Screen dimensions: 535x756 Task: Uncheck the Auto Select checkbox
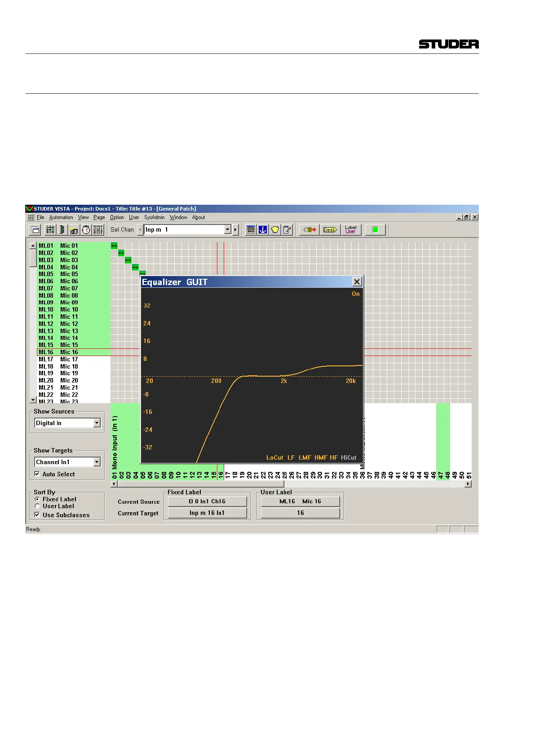click(x=37, y=474)
